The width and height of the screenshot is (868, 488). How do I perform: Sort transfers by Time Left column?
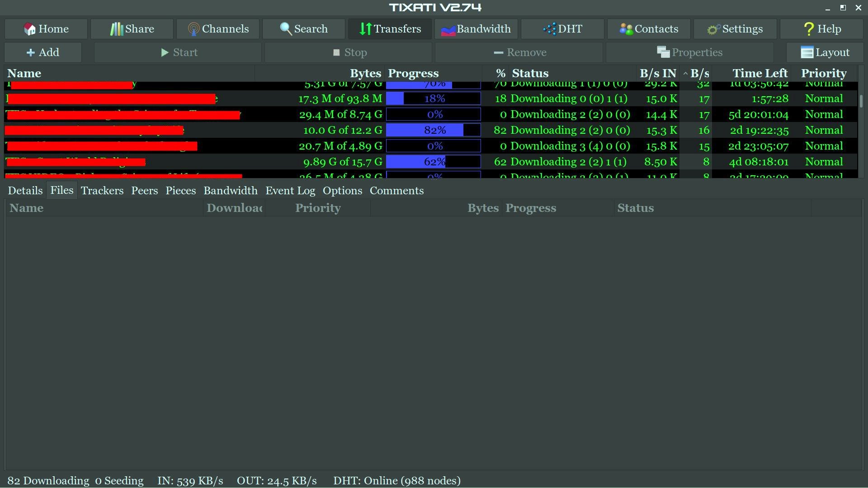[x=752, y=73]
